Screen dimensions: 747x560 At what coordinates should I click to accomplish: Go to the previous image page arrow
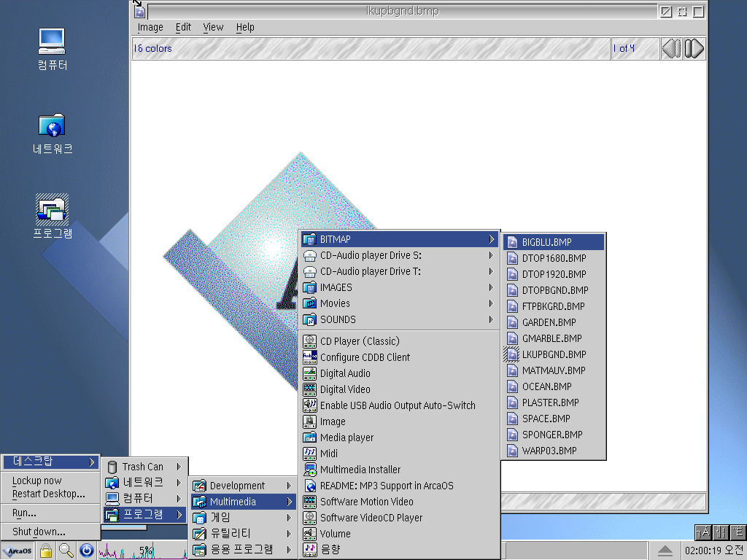coord(672,49)
